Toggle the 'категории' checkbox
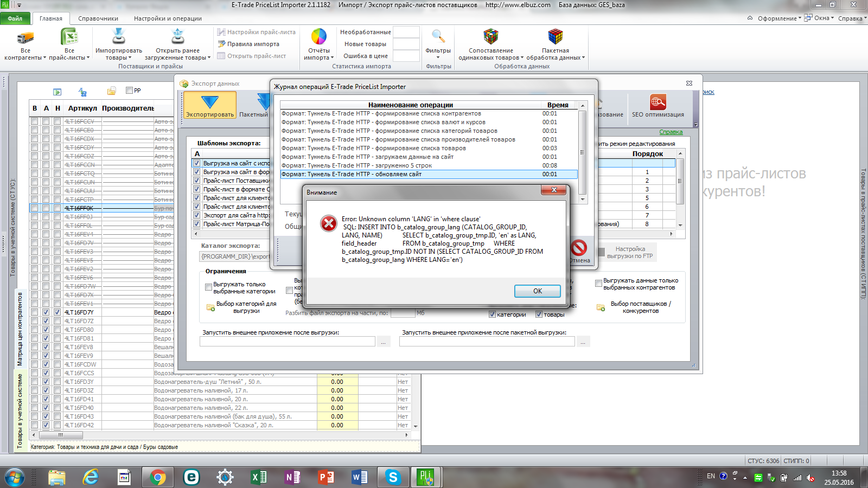Image resolution: width=868 pixels, height=488 pixels. tap(492, 314)
